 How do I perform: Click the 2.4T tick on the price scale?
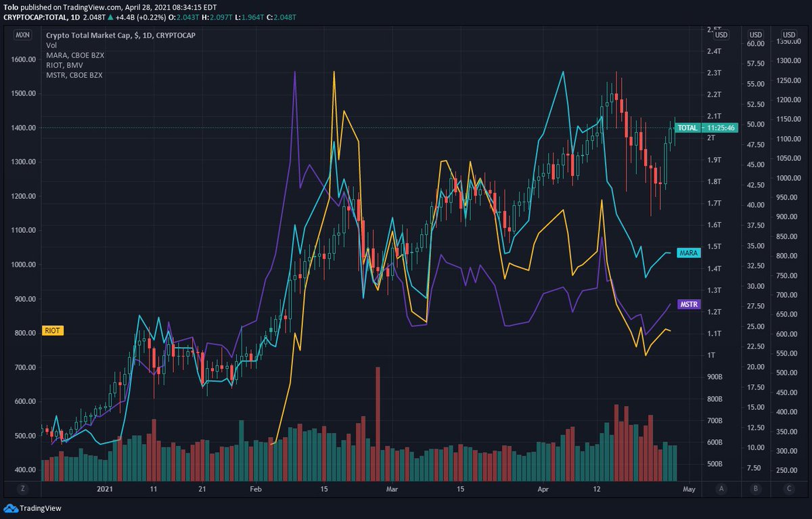point(713,51)
